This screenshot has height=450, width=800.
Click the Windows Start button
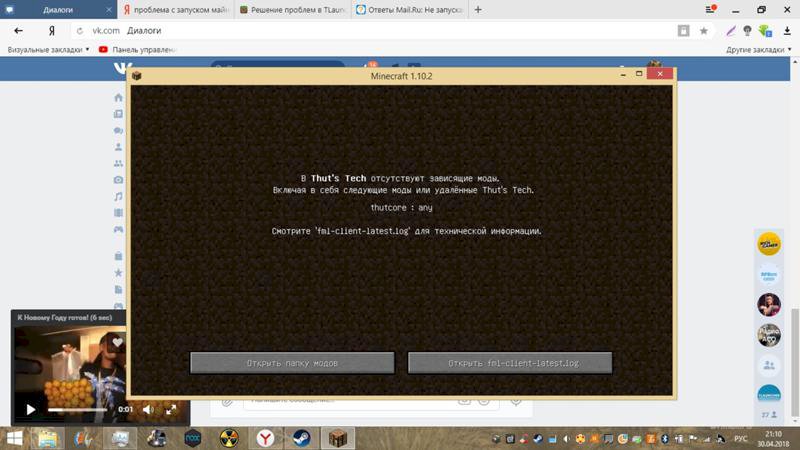pos(14,437)
